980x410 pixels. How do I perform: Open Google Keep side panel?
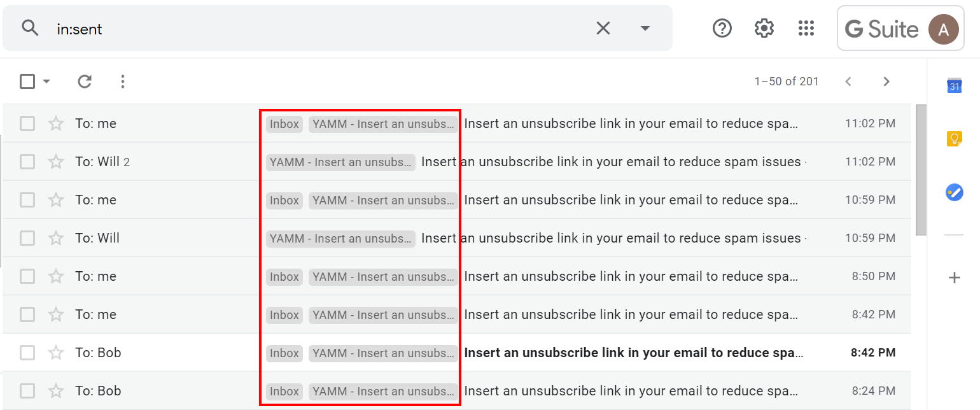pos(954,139)
